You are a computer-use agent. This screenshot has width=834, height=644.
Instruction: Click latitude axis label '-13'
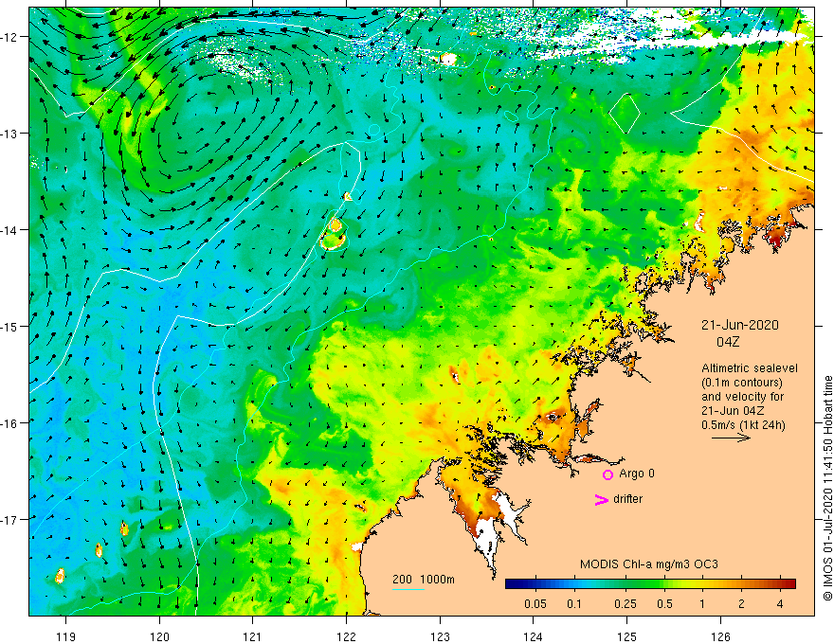click(9, 134)
